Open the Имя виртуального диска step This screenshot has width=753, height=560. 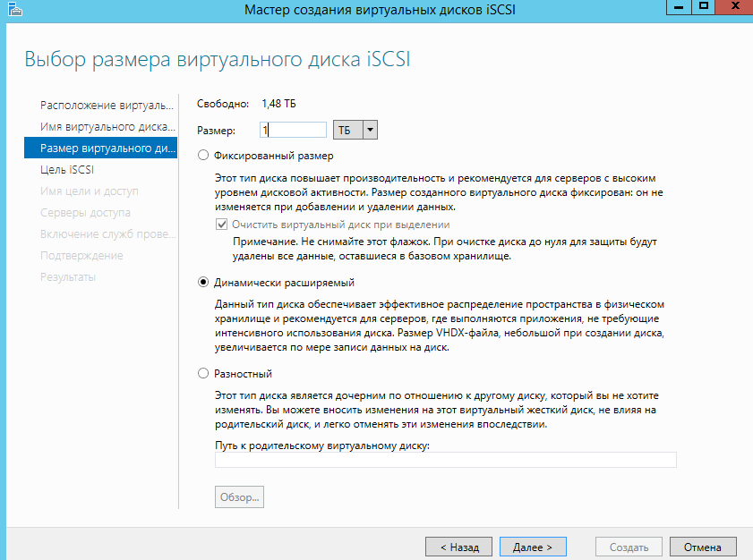click(x=99, y=126)
